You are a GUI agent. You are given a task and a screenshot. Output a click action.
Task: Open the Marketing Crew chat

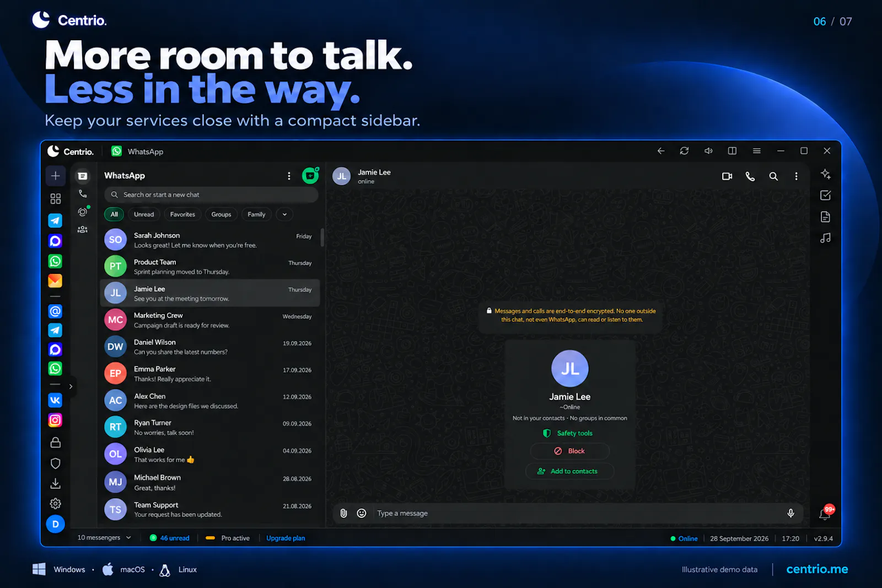210,320
